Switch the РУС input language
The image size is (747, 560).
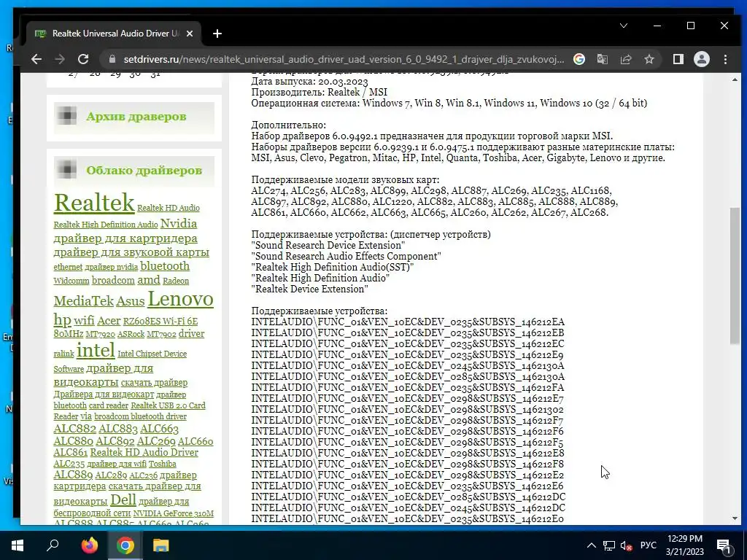648,545
